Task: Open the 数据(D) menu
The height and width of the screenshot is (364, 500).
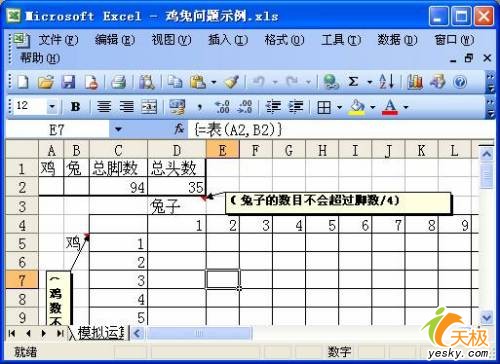Action: point(397,40)
